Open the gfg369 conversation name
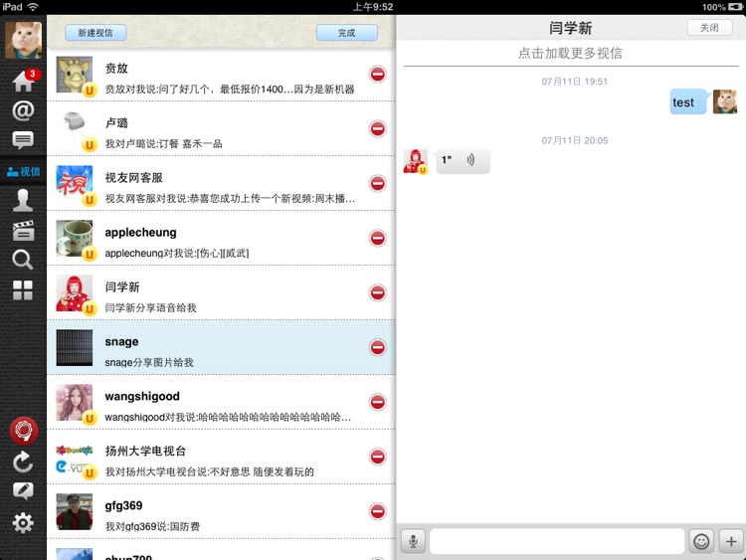The image size is (746, 560). pos(123,505)
